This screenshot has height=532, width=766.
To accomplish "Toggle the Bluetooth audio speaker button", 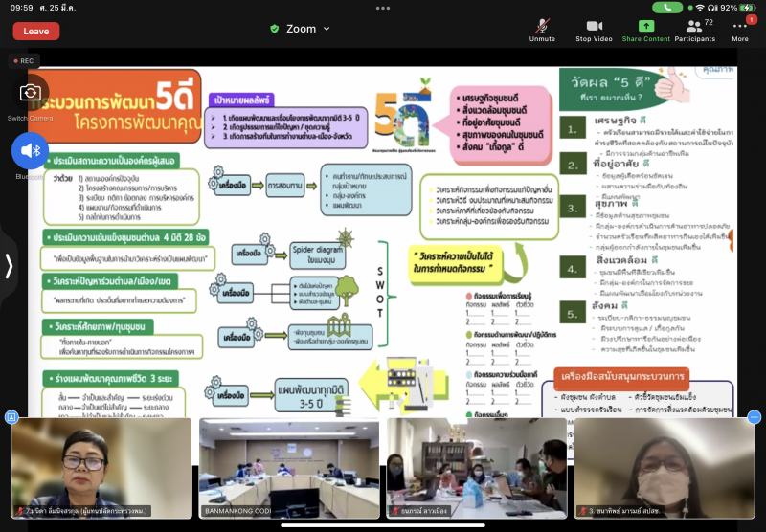I will 31,150.
